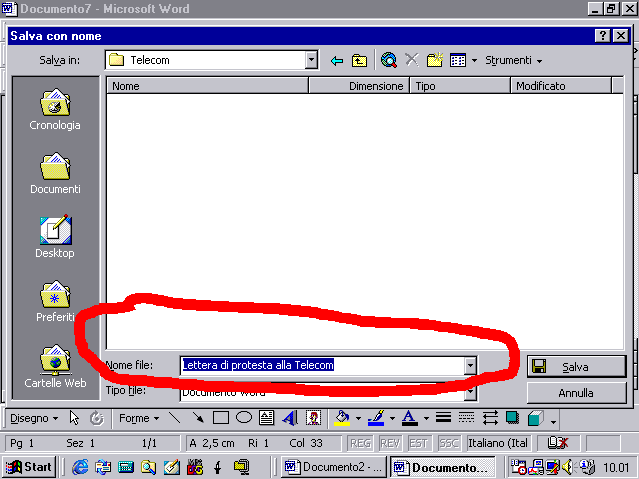Click the Line Style icon
The image size is (639, 479).
(x=443, y=417)
